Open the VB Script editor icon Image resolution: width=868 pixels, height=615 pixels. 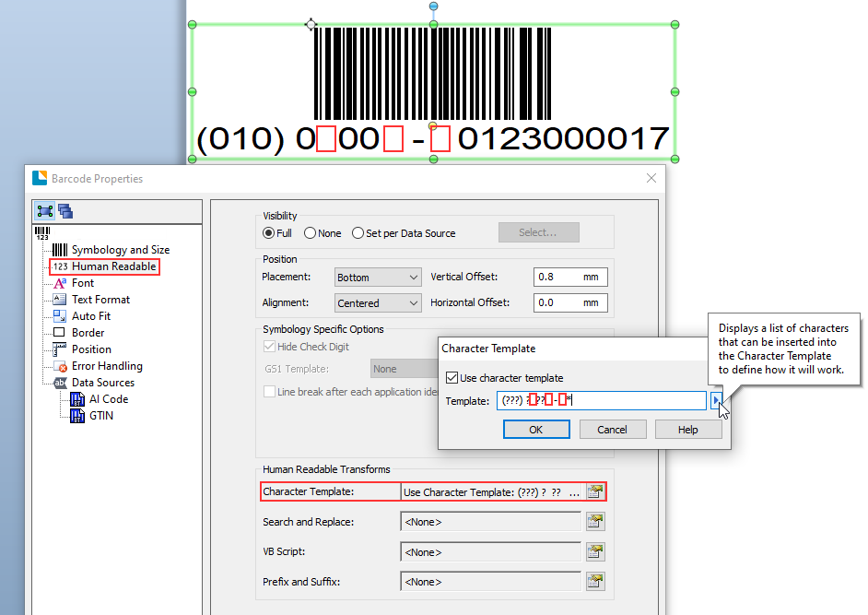pos(595,551)
